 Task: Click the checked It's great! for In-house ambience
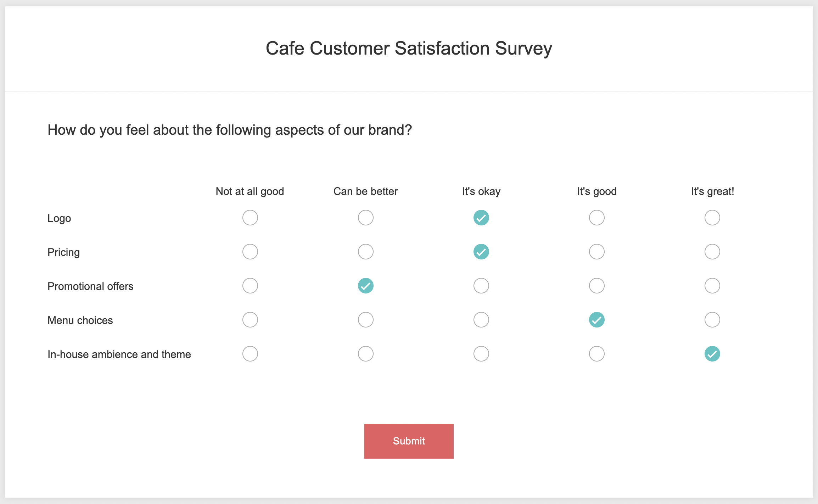(x=712, y=354)
